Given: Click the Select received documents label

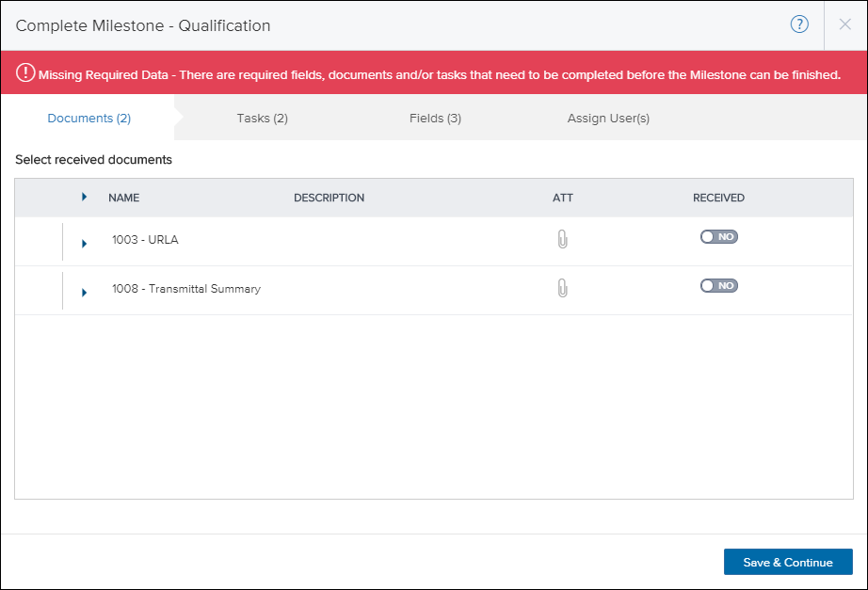Looking at the screenshot, I should 93,159.
